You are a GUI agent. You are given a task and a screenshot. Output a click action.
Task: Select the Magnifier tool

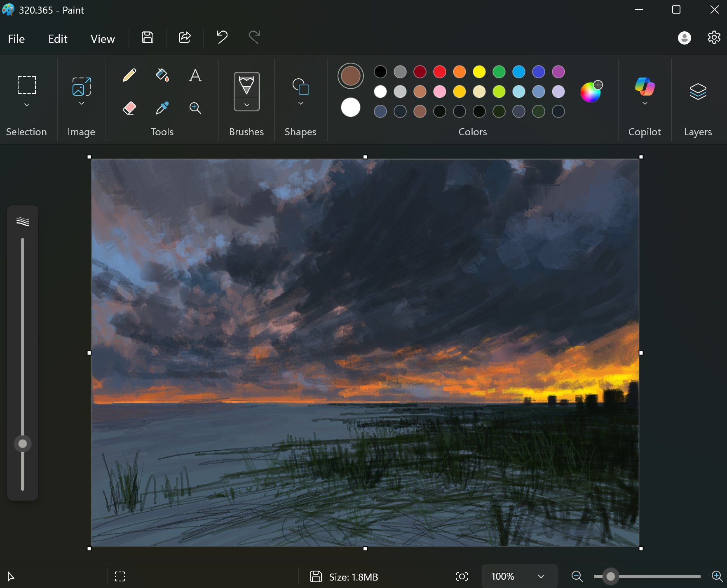tap(195, 108)
